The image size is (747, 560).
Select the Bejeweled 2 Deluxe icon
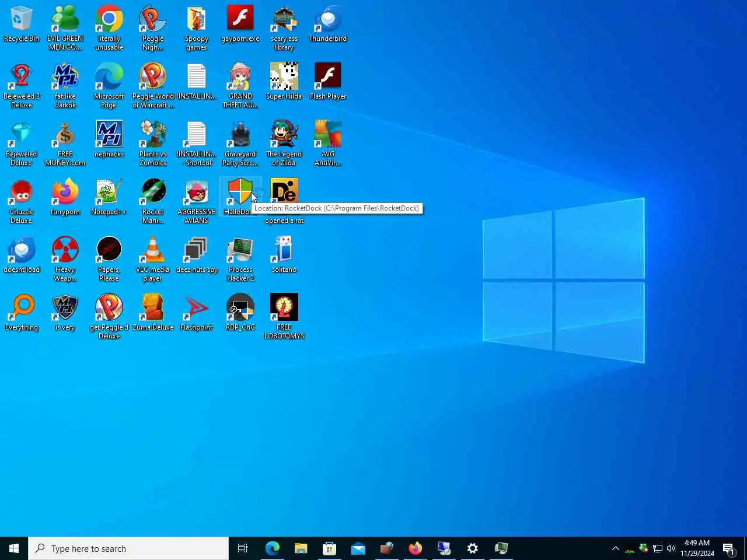pyautogui.click(x=22, y=86)
